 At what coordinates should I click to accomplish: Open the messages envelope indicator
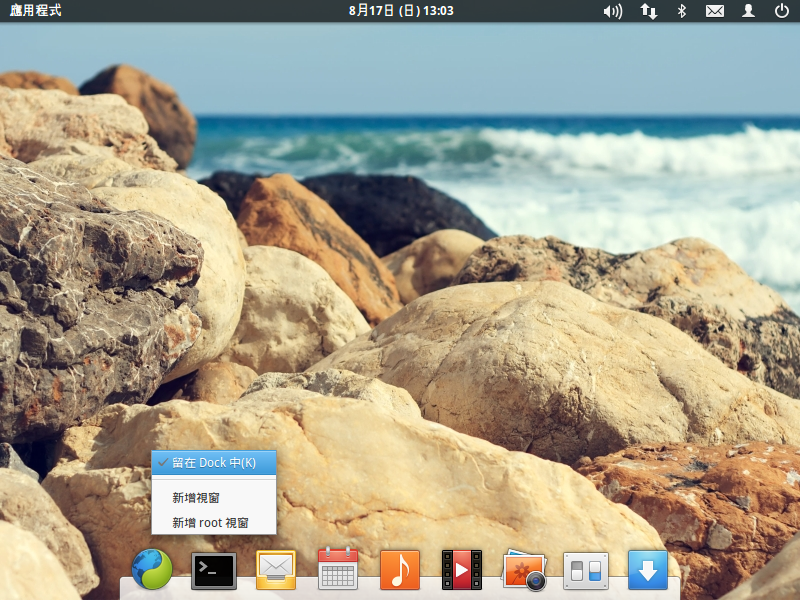[715, 11]
